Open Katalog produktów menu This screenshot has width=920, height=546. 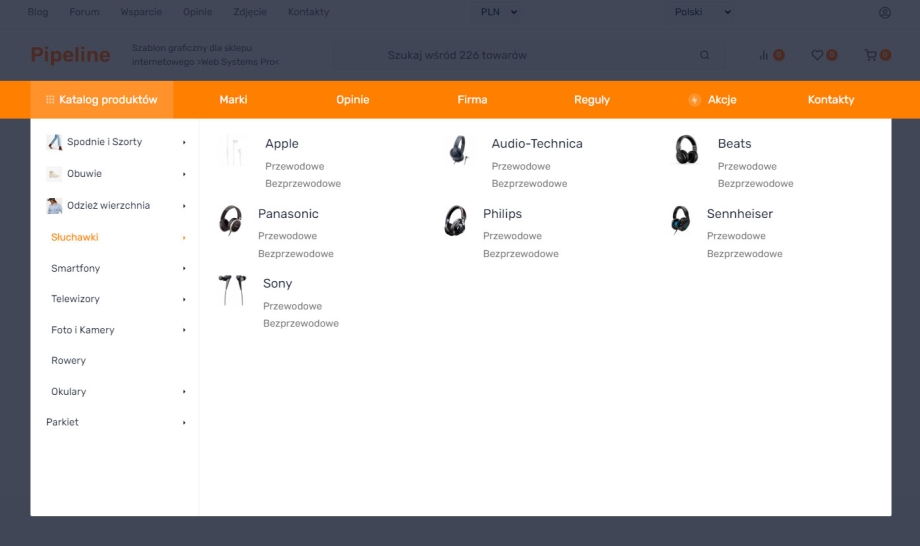pyautogui.click(x=101, y=100)
